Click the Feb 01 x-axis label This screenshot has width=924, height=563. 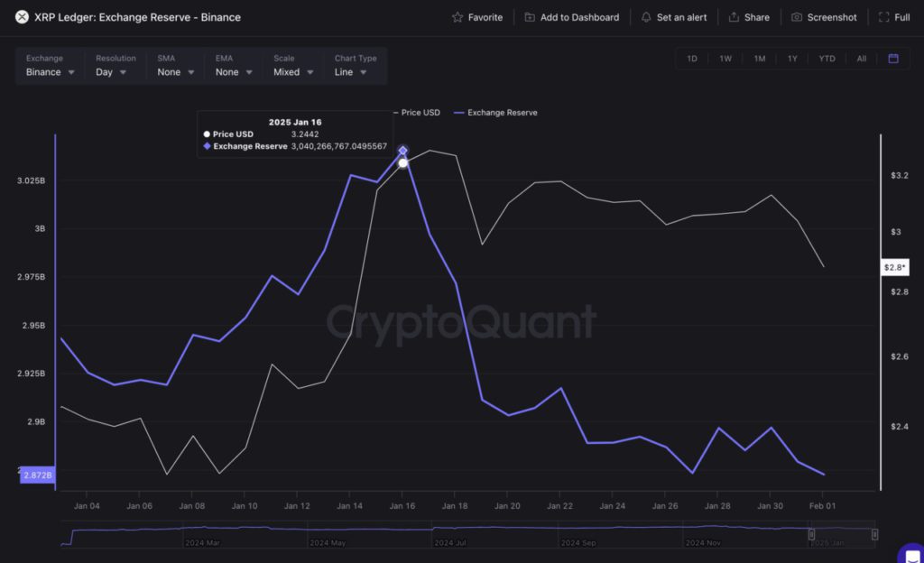coord(822,506)
